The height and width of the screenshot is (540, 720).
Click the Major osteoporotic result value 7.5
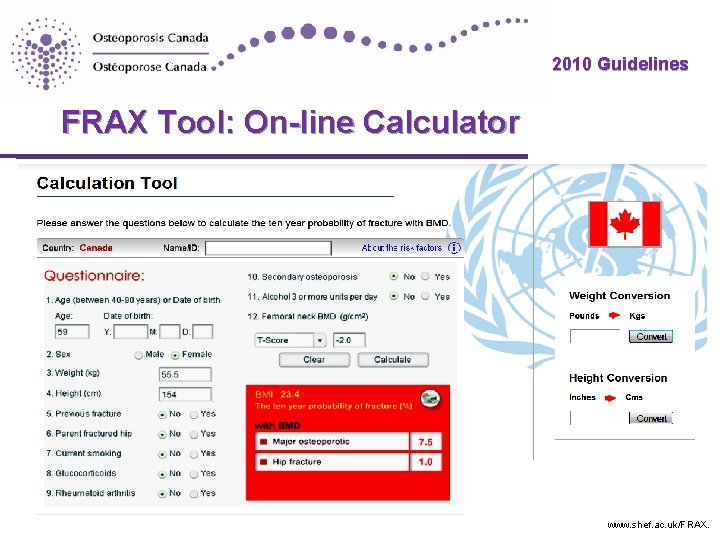(x=426, y=442)
